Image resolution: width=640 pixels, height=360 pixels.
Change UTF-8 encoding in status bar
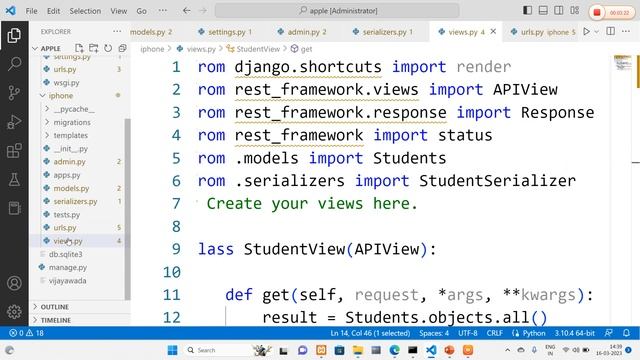pos(468,333)
